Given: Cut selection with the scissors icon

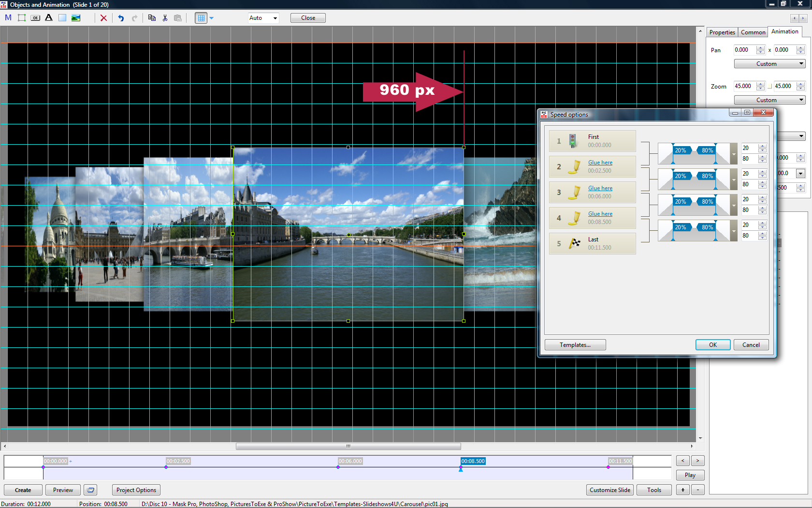Looking at the screenshot, I should coord(165,18).
